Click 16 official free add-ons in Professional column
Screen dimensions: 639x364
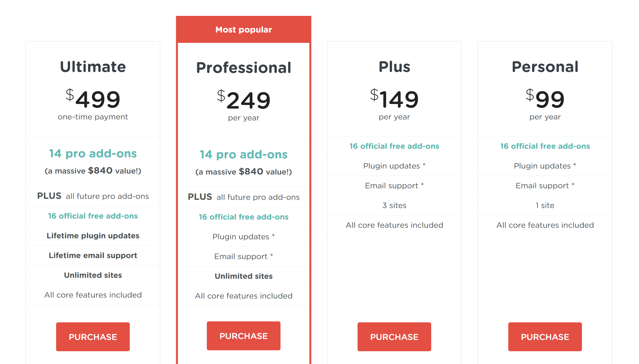[243, 217]
